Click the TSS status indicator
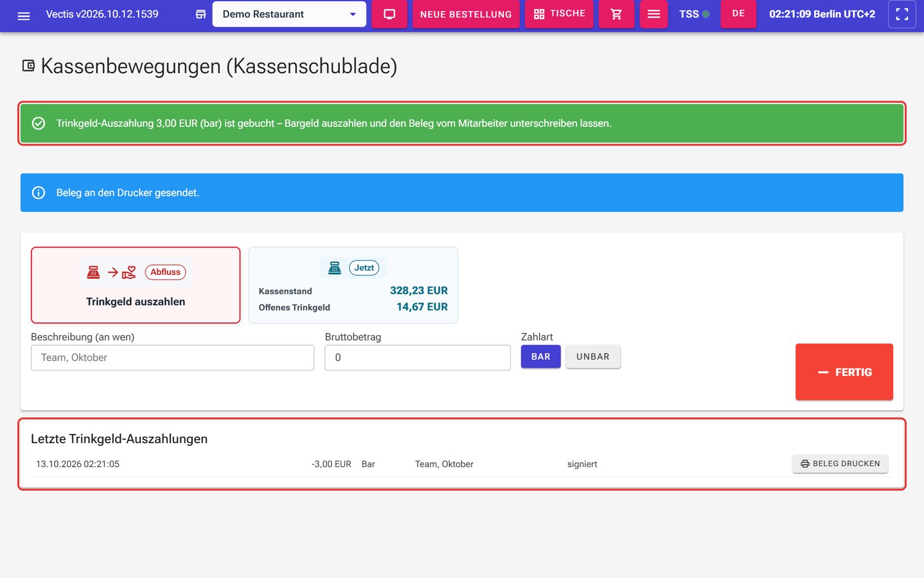This screenshot has width=924, height=578. [x=694, y=14]
